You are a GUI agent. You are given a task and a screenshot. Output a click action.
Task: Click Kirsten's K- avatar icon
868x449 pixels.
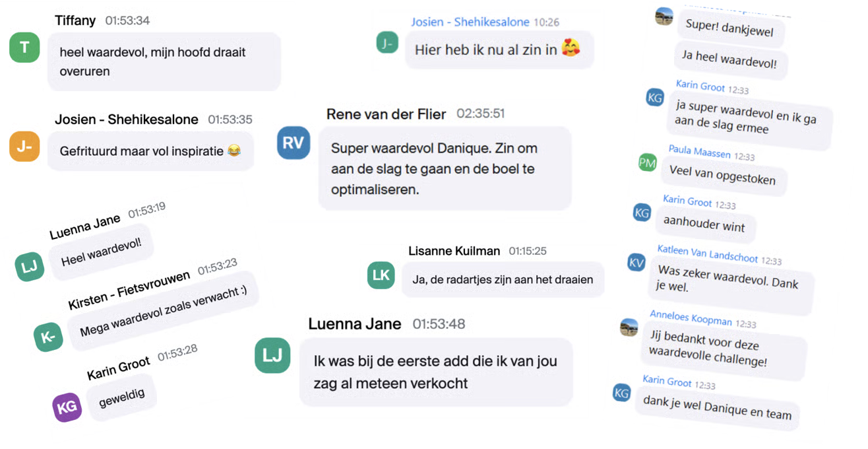48,337
